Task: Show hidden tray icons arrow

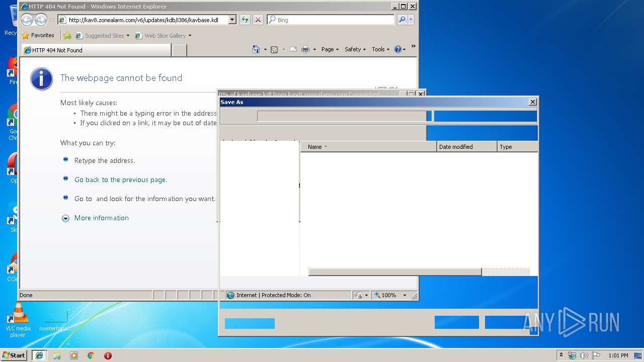Action: [x=561, y=355]
